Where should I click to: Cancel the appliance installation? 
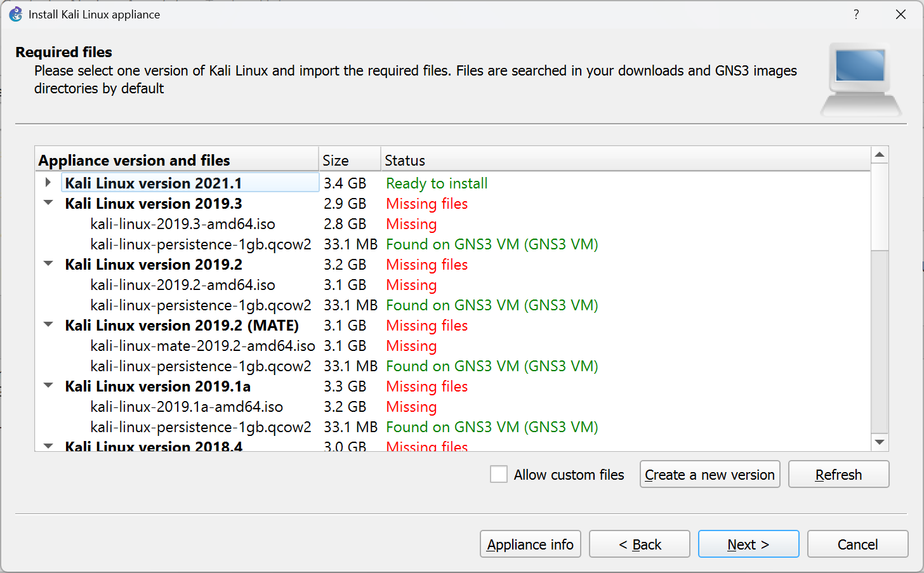858,544
